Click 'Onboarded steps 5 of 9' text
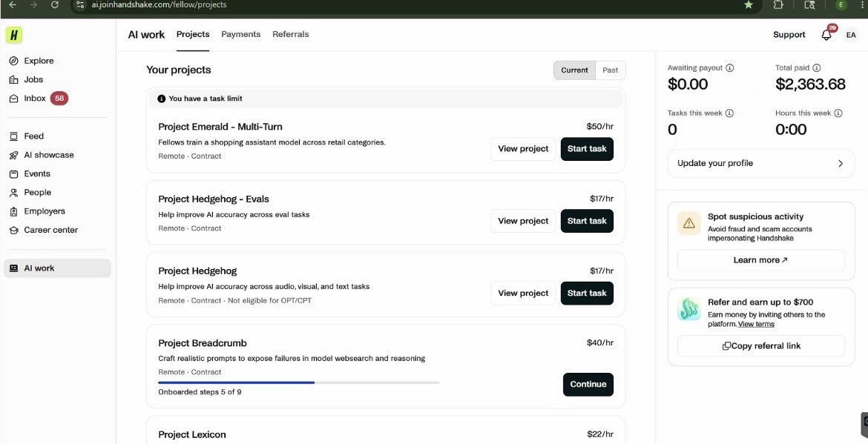 [200, 392]
